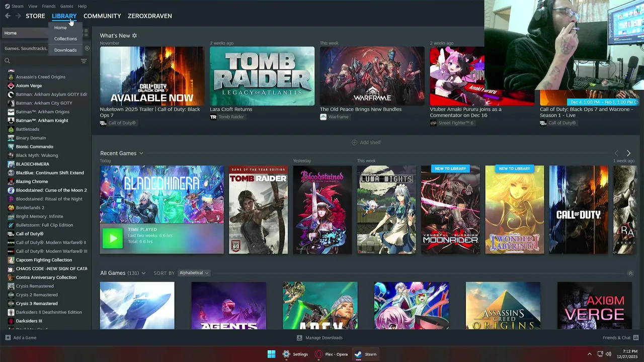
Task: Open the Friends menu
Action: coord(49,6)
